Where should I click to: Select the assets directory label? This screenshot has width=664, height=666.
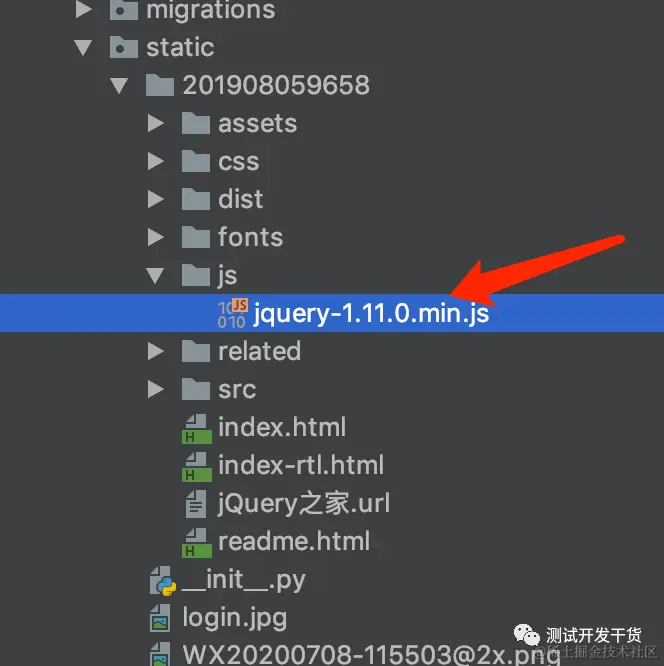point(257,124)
